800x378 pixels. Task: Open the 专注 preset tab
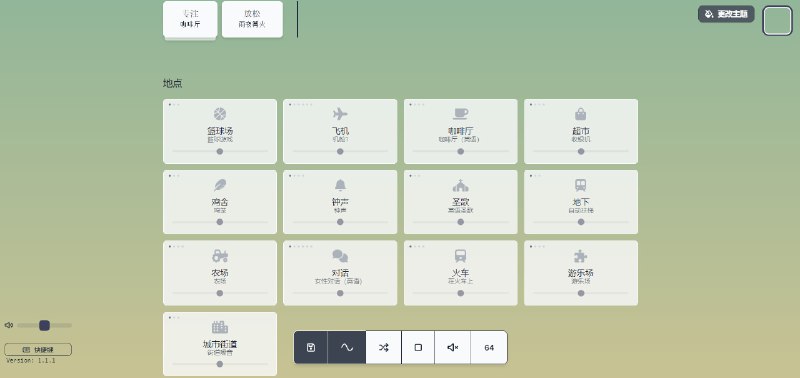click(x=190, y=19)
